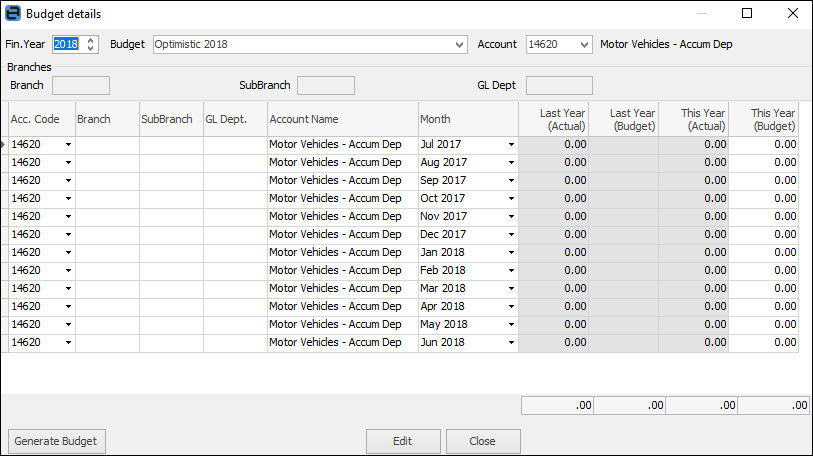
Task: Click the Branch filter input field
Action: click(80, 86)
